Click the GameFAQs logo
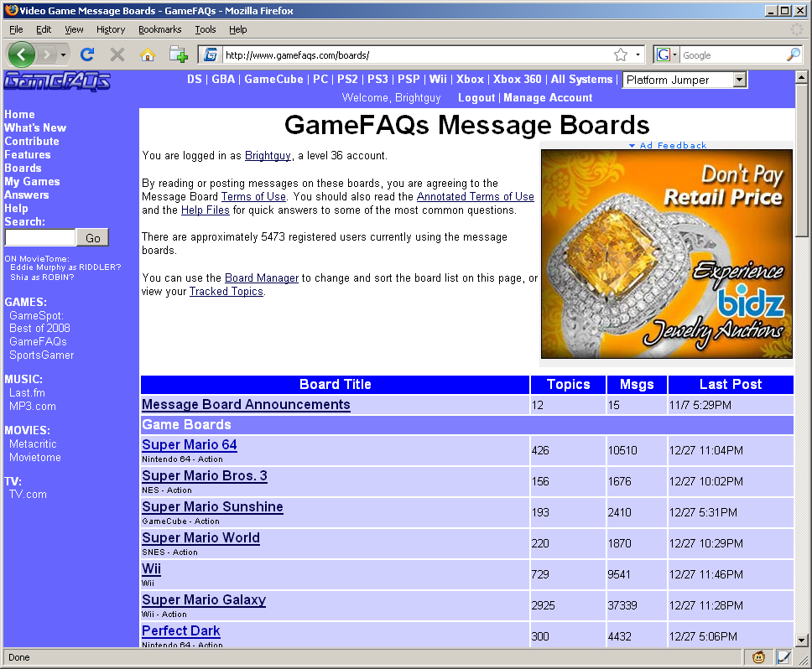Screen dimensions: 812x669 pos(57,81)
